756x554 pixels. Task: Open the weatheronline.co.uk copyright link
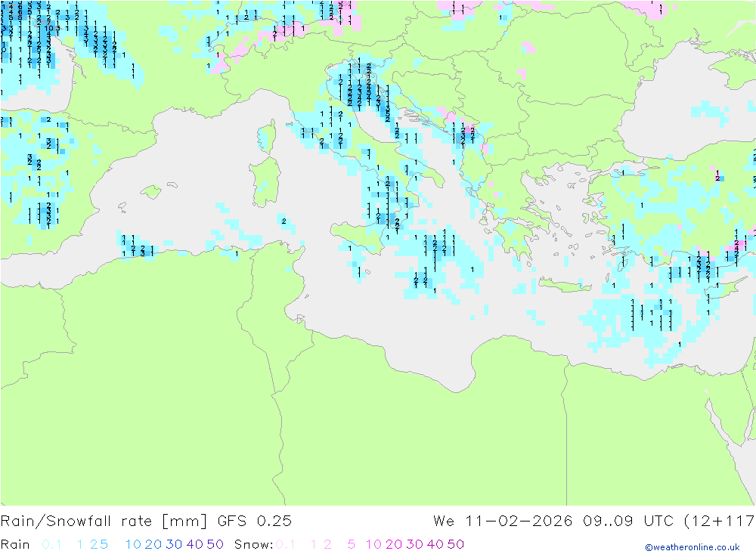[x=692, y=547]
